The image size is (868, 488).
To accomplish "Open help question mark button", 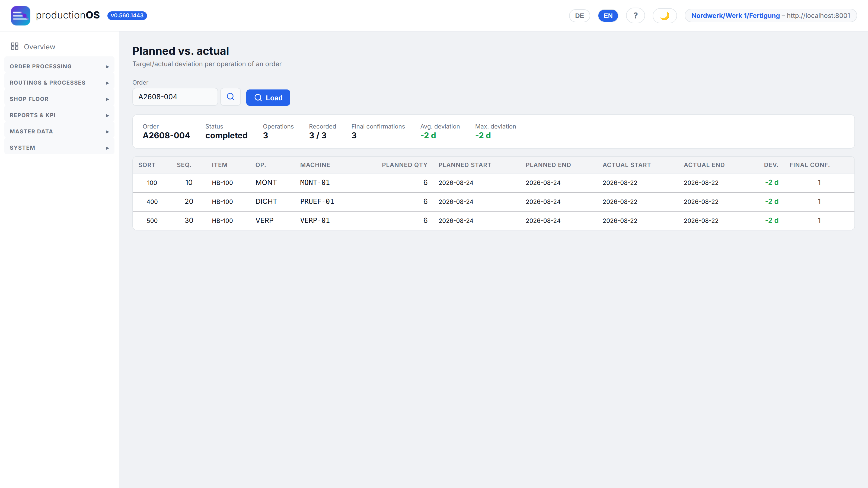I will point(635,15).
